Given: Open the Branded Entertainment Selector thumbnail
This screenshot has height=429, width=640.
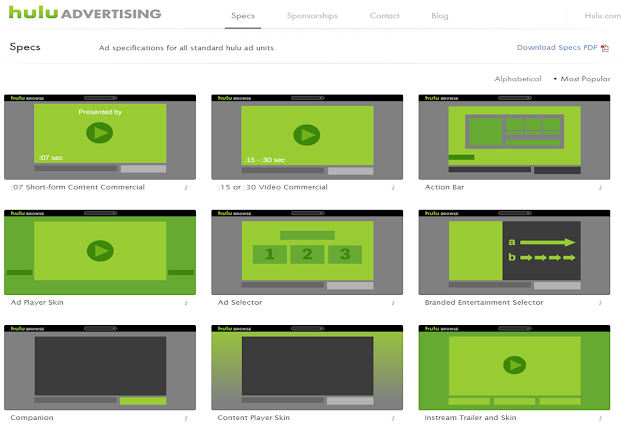Looking at the screenshot, I should [514, 252].
